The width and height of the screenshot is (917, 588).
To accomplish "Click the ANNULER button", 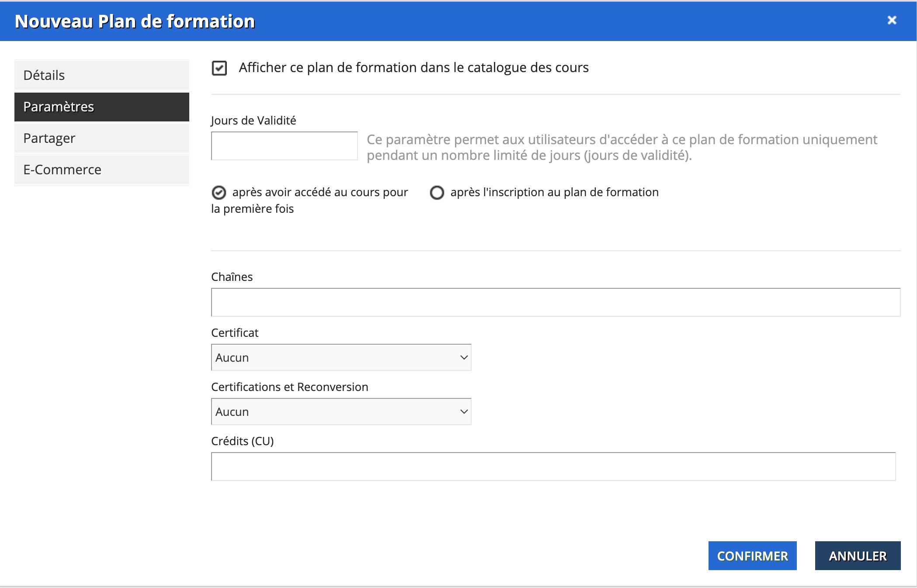I will 858,556.
